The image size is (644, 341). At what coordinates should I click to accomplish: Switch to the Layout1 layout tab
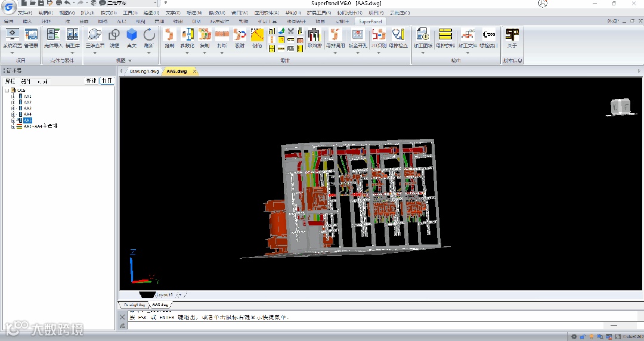click(x=165, y=294)
